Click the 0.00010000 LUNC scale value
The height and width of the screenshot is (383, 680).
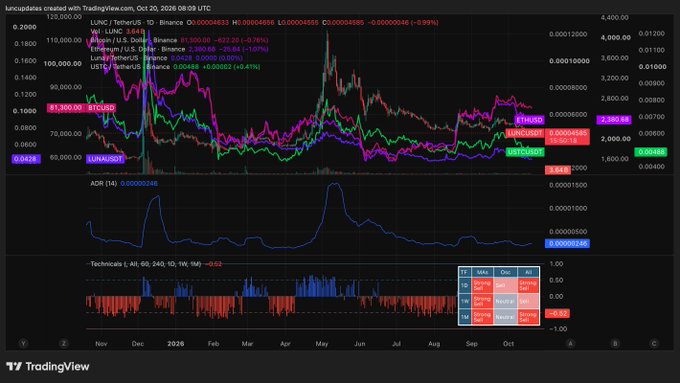pyautogui.click(x=569, y=61)
